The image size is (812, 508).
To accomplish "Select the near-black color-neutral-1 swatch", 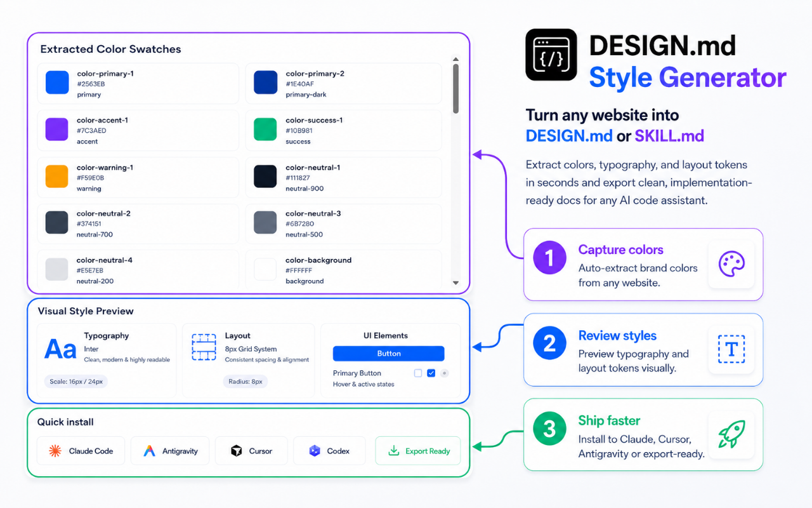I will coord(265,177).
